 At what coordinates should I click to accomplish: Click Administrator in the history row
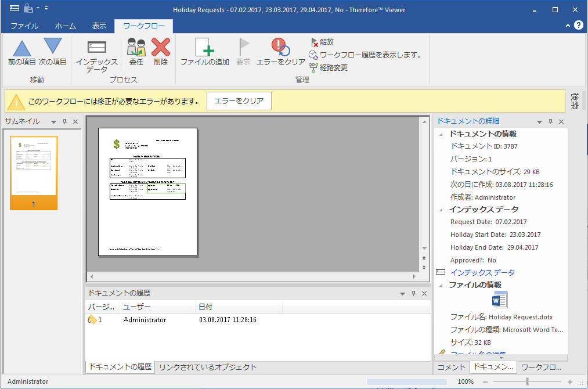145,320
